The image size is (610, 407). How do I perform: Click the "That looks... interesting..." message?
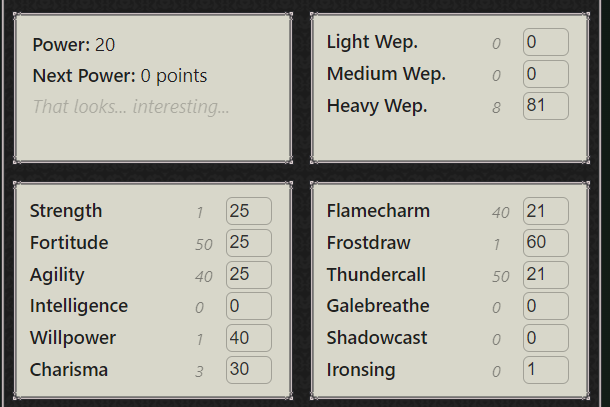(131, 106)
